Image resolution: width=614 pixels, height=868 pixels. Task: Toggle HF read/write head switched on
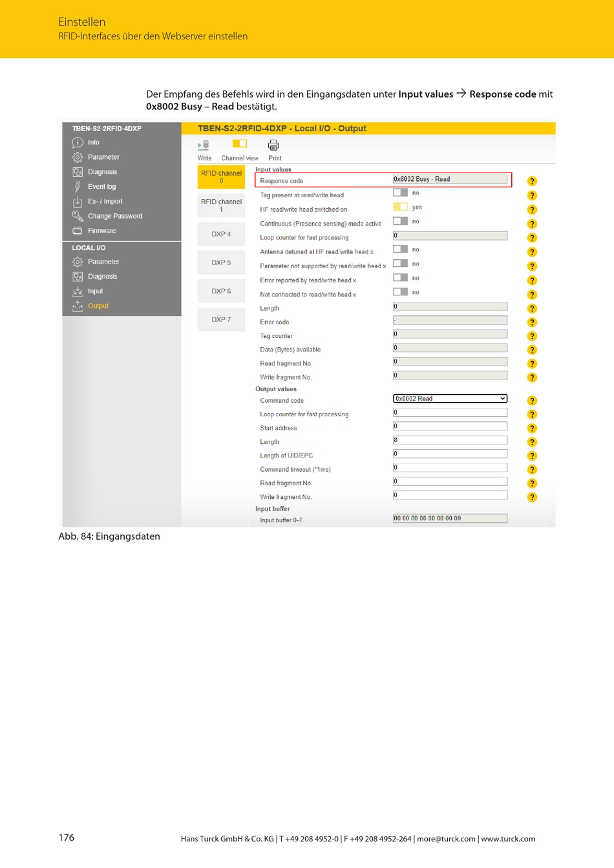(x=400, y=207)
